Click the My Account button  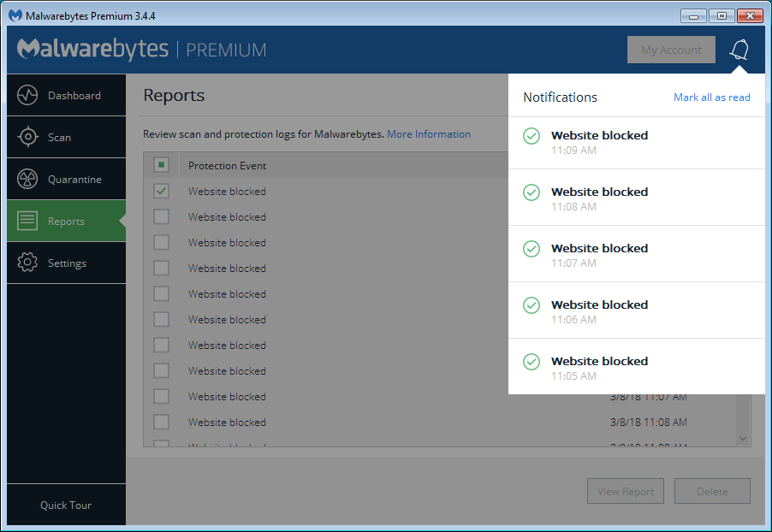coord(671,50)
